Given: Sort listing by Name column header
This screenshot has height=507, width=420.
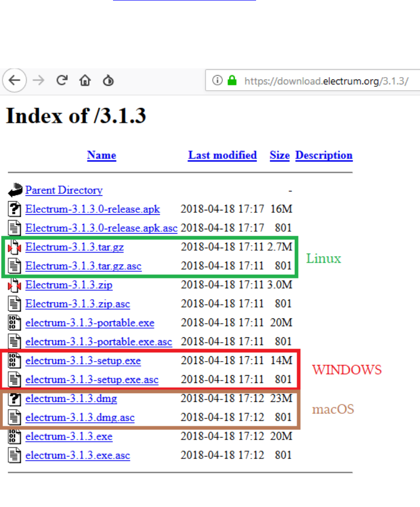Looking at the screenshot, I should 101,155.
